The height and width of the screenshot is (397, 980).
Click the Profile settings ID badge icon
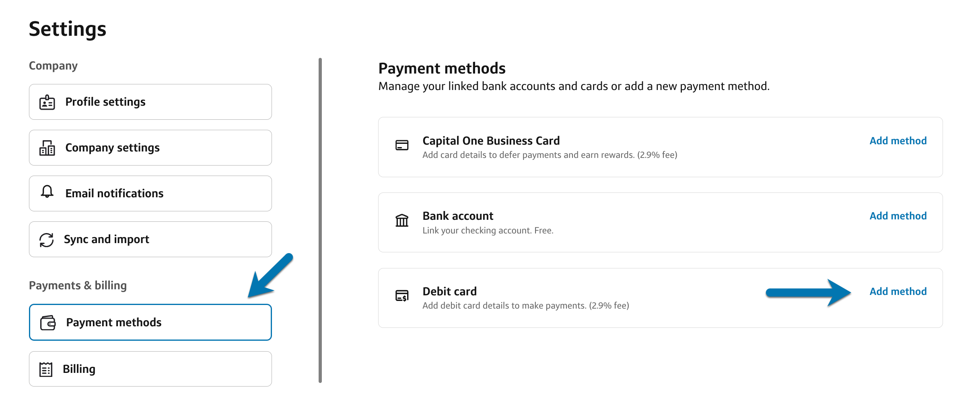click(47, 102)
